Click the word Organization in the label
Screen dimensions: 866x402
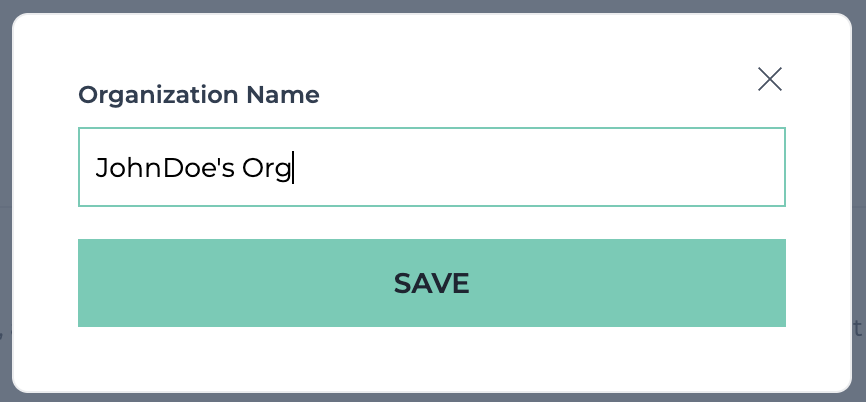click(x=158, y=96)
